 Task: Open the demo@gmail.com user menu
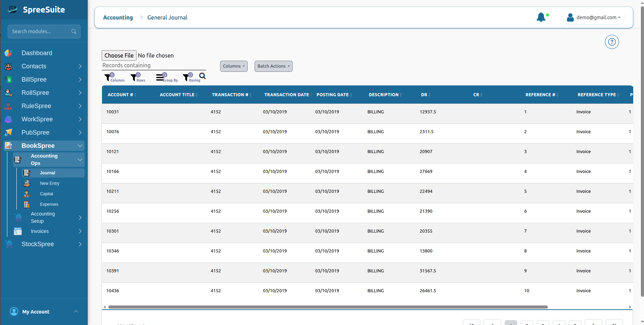click(x=593, y=17)
